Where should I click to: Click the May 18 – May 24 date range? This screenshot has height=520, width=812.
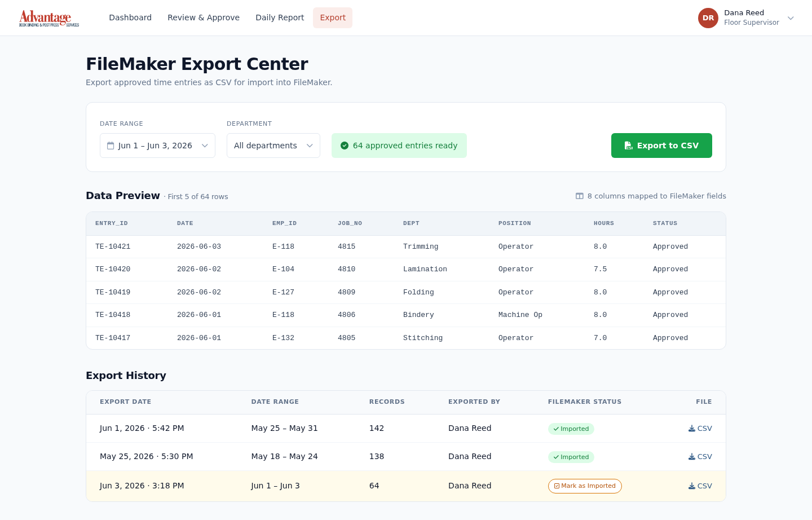(284, 456)
